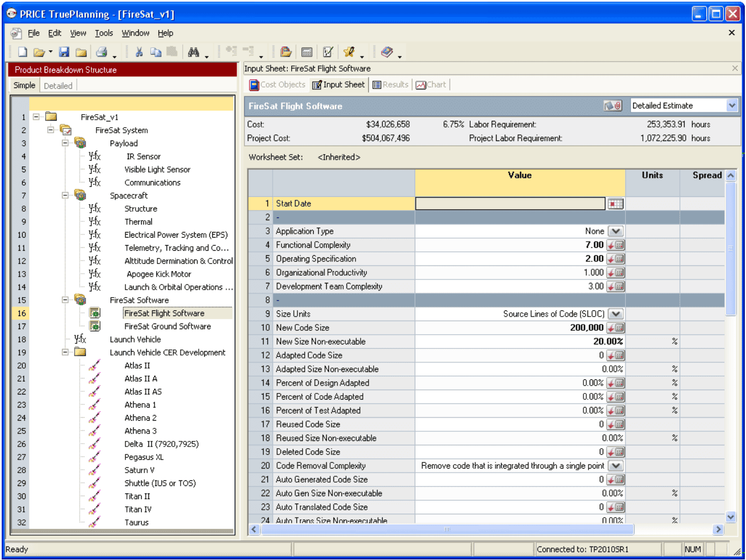The width and height of the screenshot is (746, 560).
Task: Collapse Launch Vehicle CER Development node
Action: coord(65,352)
